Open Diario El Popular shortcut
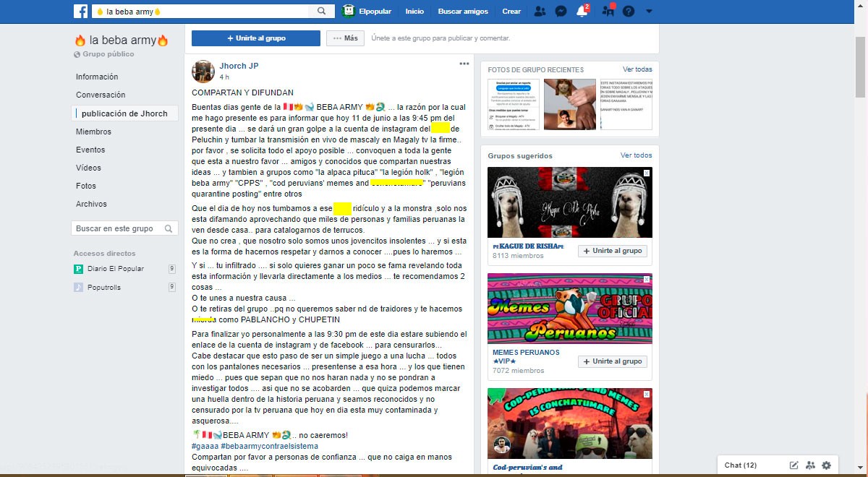The width and height of the screenshot is (868, 477). coord(116,269)
